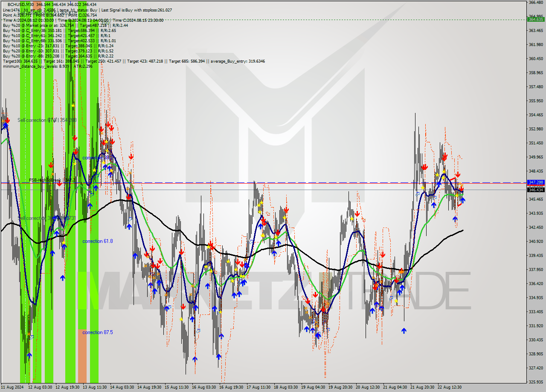Image resolution: width=546 pixels, height=392 pixels.
Task: Click the '20 Aug 12:30' time label
Action: click(368, 387)
